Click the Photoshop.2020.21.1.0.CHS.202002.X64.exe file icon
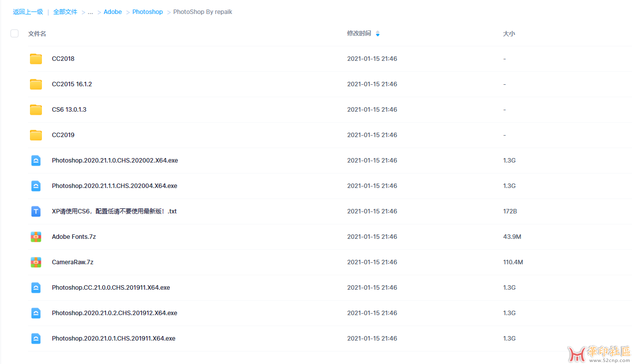632x364 pixels. point(36,161)
